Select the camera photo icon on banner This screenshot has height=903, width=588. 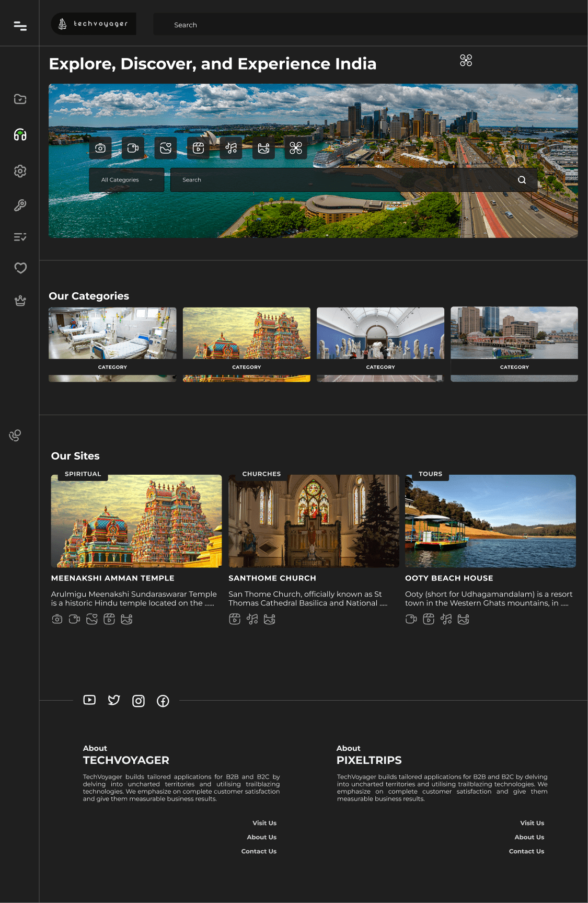100,148
